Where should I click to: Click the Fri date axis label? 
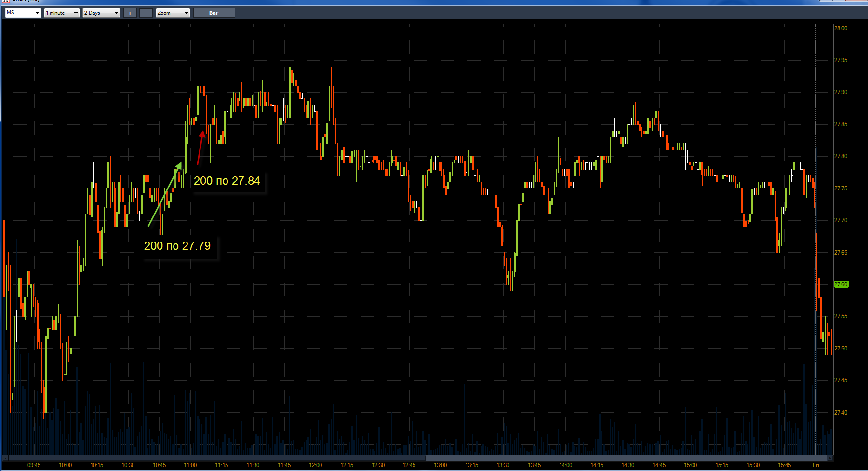coord(816,465)
